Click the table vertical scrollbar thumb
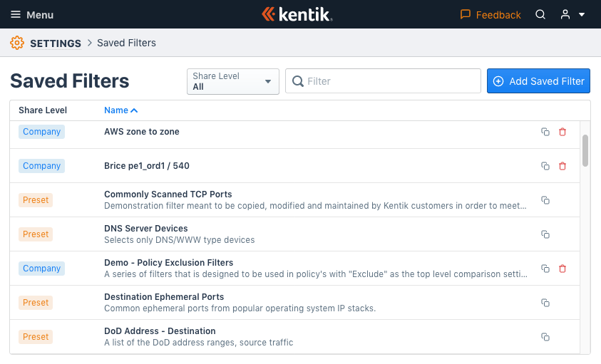Viewport: 601px width, 364px height. (x=585, y=150)
